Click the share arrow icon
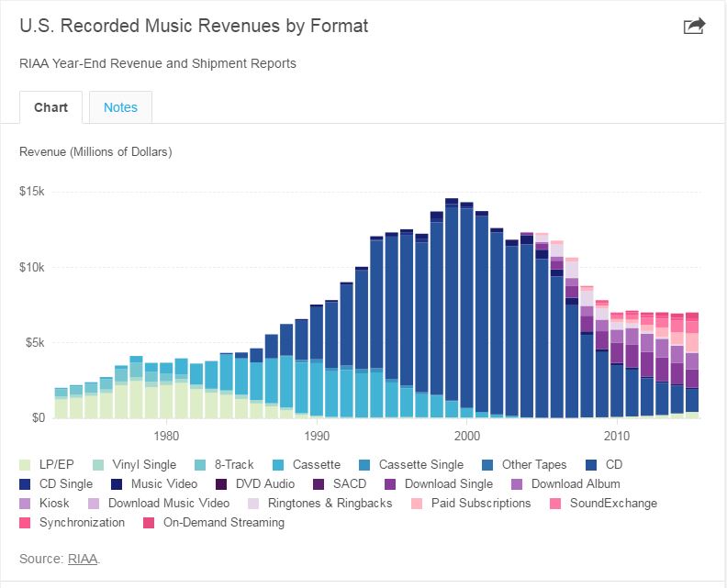This screenshot has height=588, width=727. [694, 27]
